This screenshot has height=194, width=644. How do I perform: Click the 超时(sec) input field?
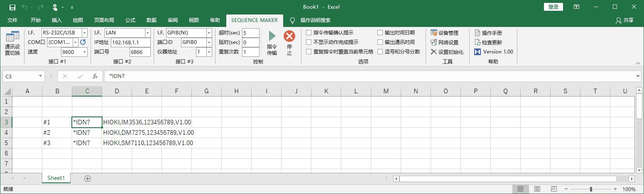point(251,33)
